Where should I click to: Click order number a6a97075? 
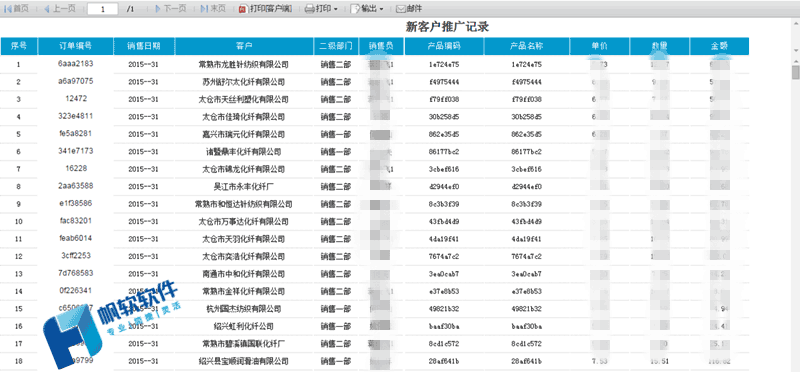[x=76, y=81]
